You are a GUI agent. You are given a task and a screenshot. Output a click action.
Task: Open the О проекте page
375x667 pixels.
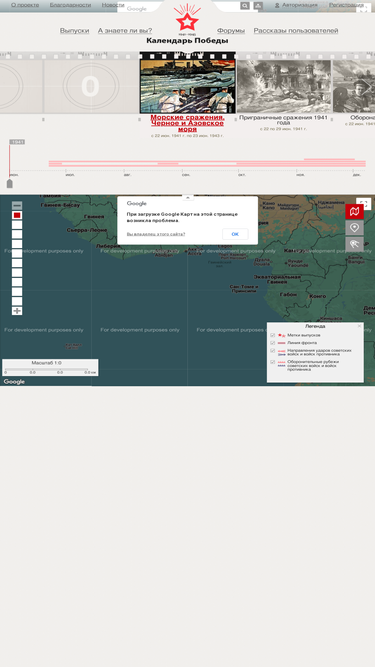coord(25,5)
